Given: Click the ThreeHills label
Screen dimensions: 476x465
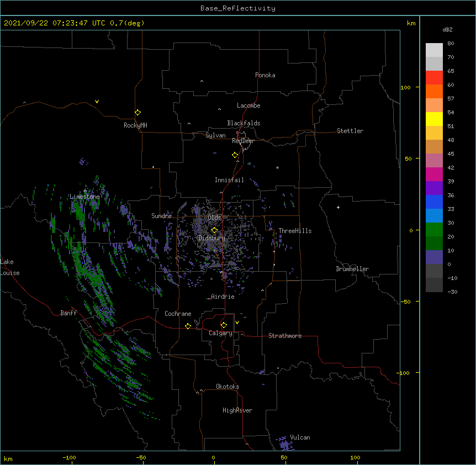Looking at the screenshot, I should (x=295, y=231).
